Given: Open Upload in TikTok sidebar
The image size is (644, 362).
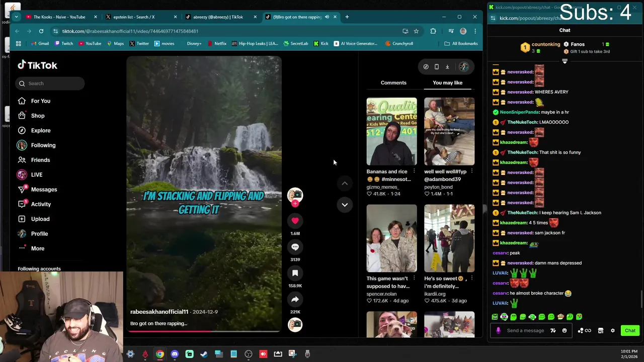Looking at the screenshot, I should pyautogui.click(x=34, y=219).
